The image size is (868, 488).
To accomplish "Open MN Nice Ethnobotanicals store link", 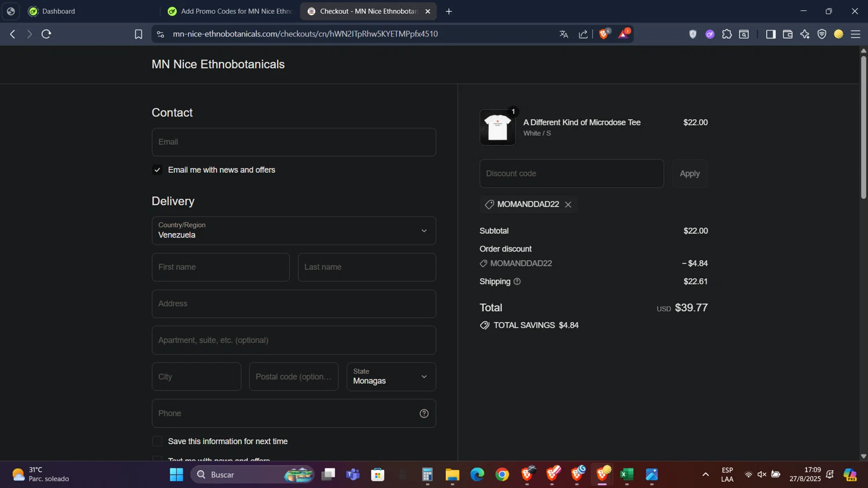I will coord(218,64).
